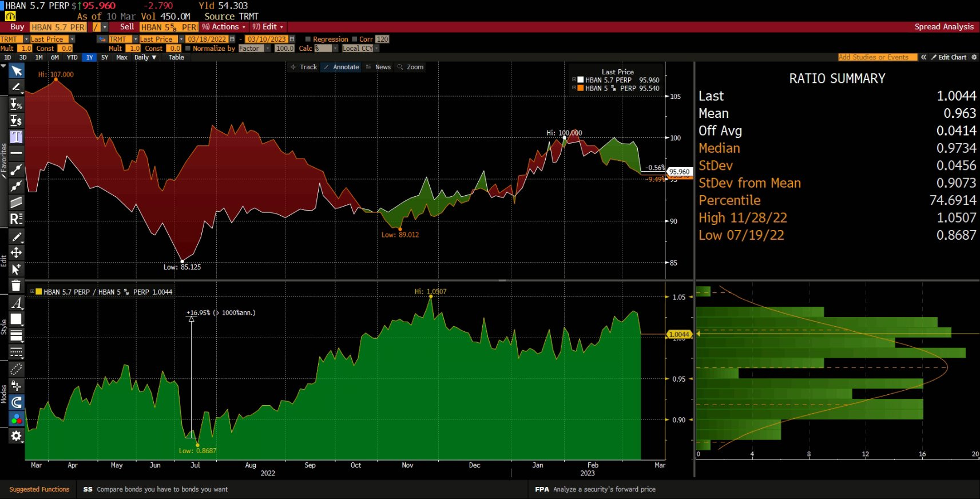Select the move annotation tool
The width and height of the screenshot is (980, 499).
[16, 252]
